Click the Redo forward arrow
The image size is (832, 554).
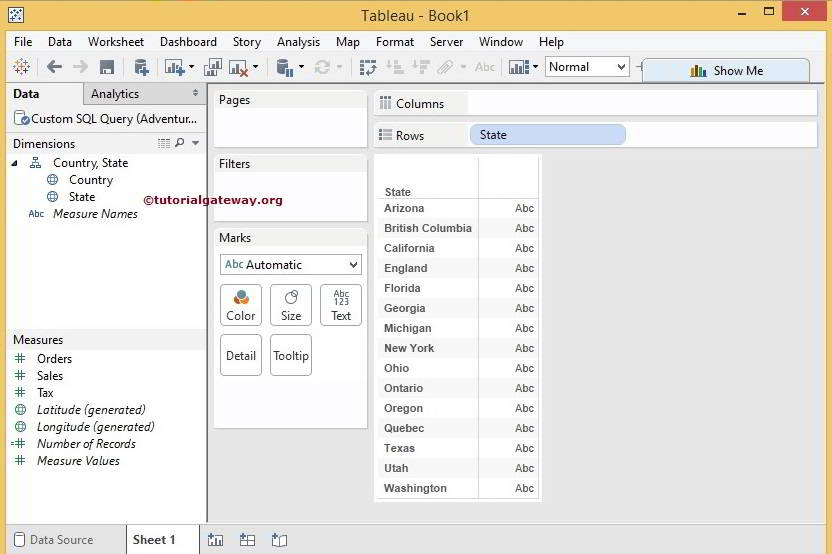pyautogui.click(x=80, y=67)
